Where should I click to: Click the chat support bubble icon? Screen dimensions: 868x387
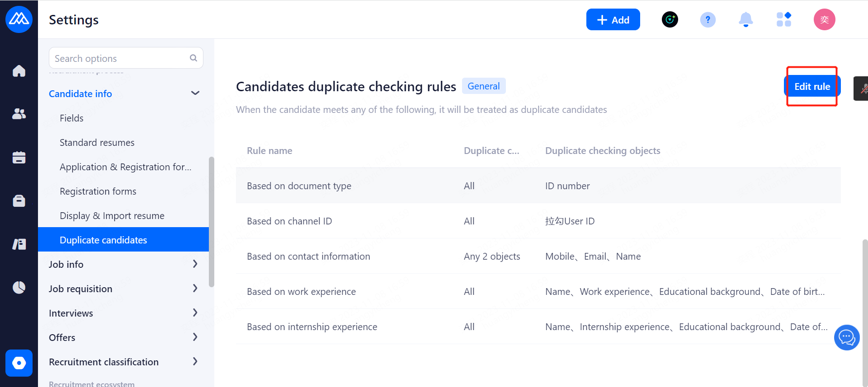[846, 337]
